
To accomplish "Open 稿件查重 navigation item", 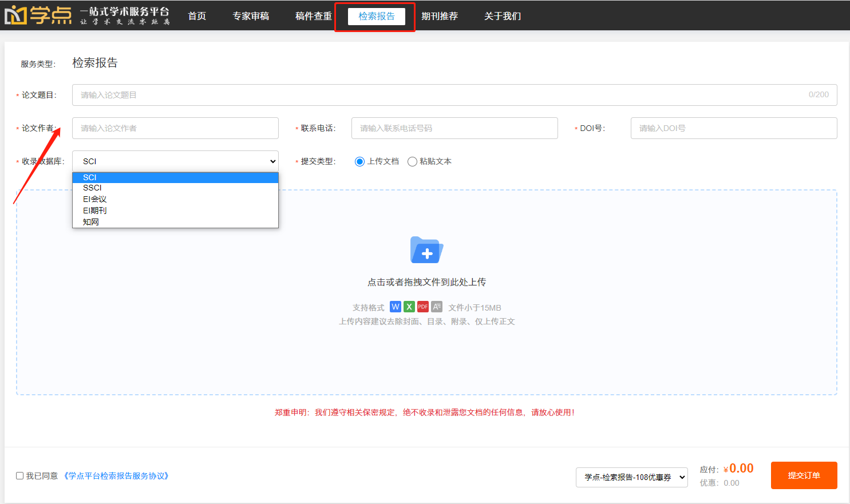I will [x=314, y=16].
